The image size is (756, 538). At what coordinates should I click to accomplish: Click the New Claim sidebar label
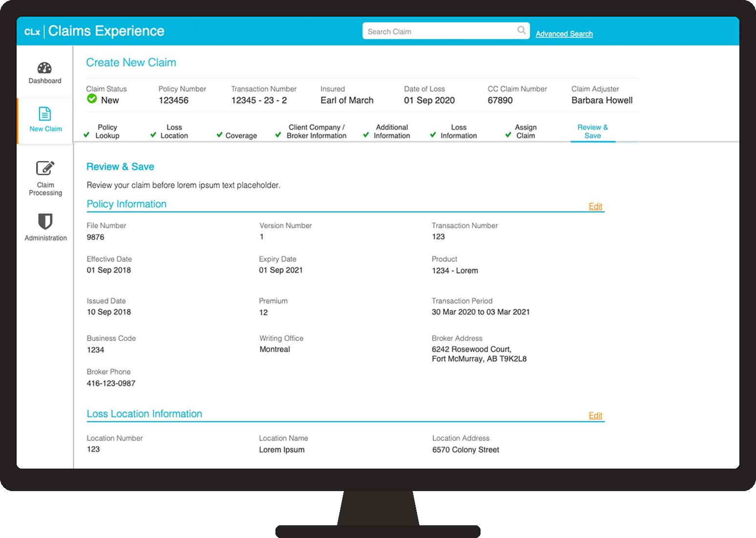click(45, 129)
